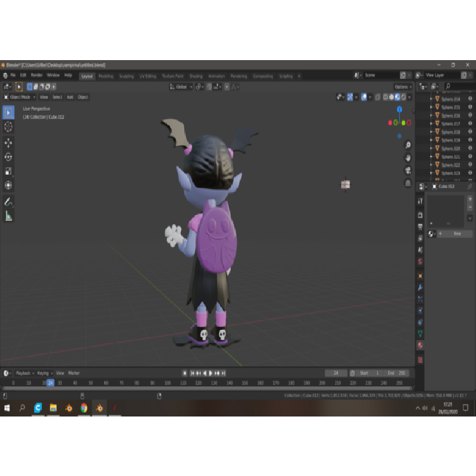Click current frame marker 24 on timeline
Screen dimensions: 476x476
pyautogui.click(x=51, y=383)
